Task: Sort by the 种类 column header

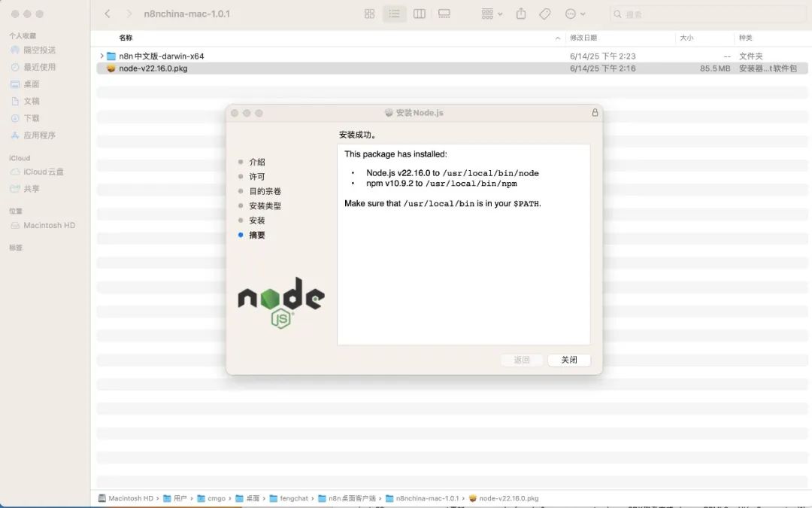Action: [x=746, y=38]
